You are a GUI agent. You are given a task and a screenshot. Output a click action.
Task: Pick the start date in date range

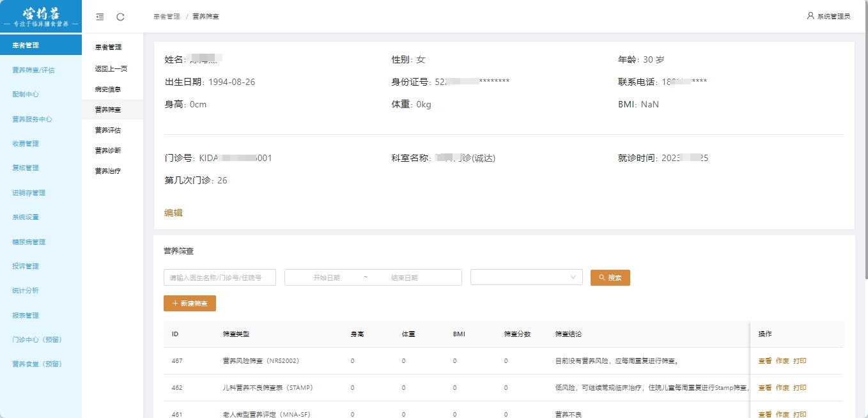click(327, 277)
